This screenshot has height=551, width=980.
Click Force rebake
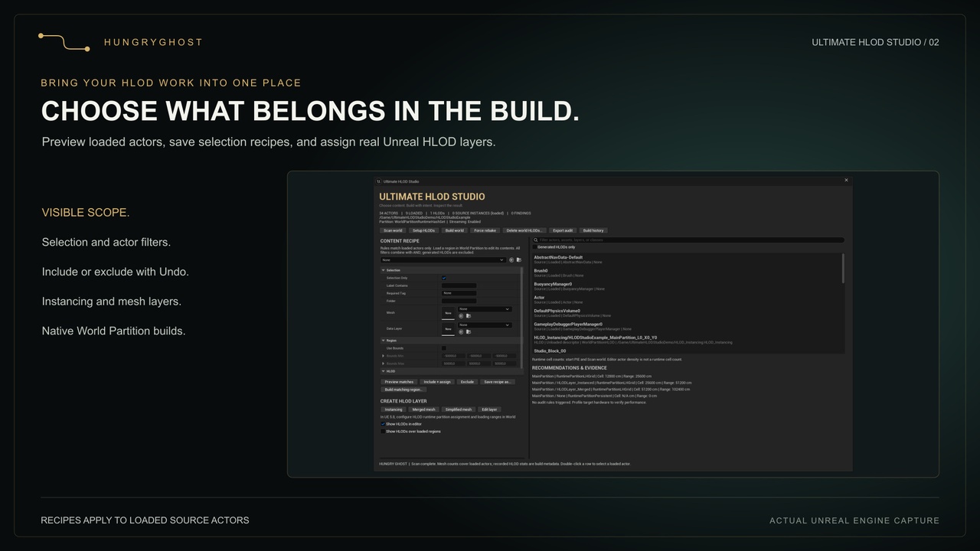point(485,230)
